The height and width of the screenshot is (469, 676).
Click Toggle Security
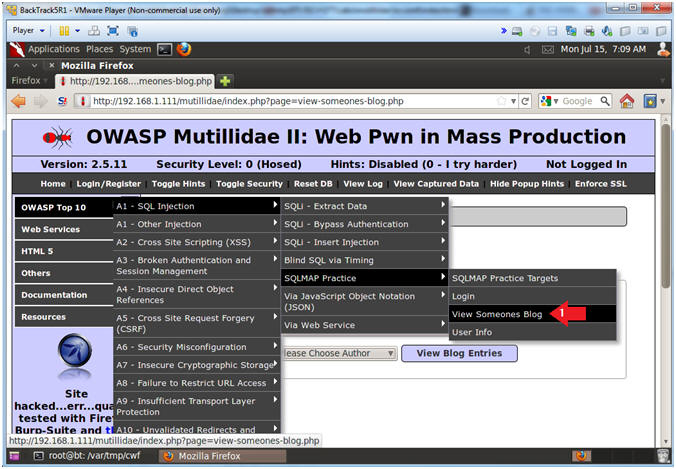pos(249,184)
